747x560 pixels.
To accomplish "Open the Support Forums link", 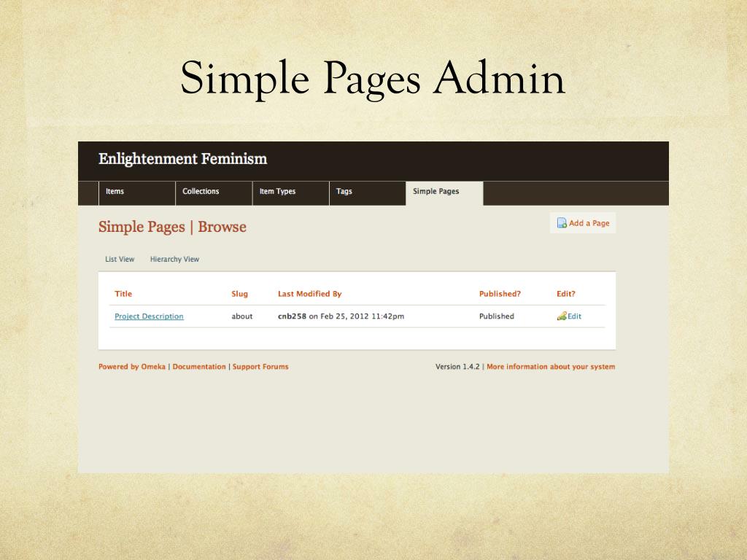I will tap(260, 367).
